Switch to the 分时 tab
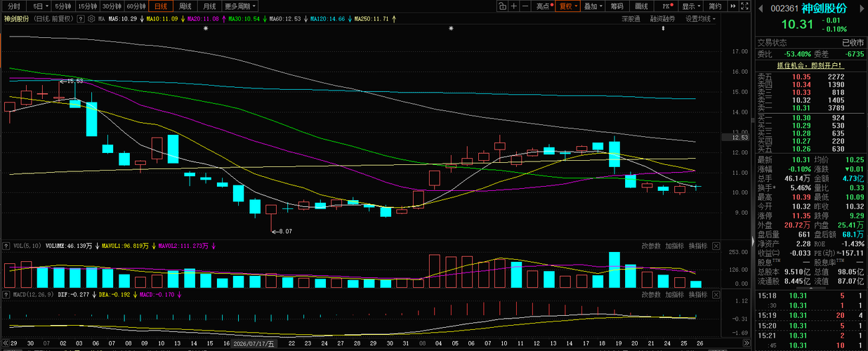 pos(14,6)
